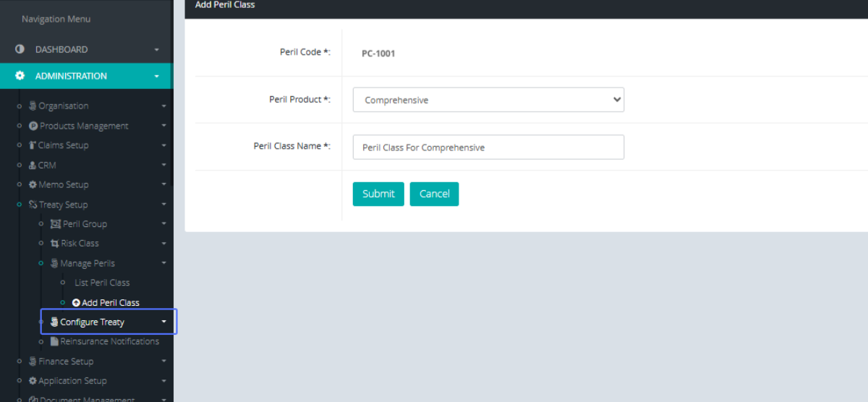Screen dimensions: 868x402
Task: Expand the Configure Treaty submenu arrow
Action: (164, 322)
